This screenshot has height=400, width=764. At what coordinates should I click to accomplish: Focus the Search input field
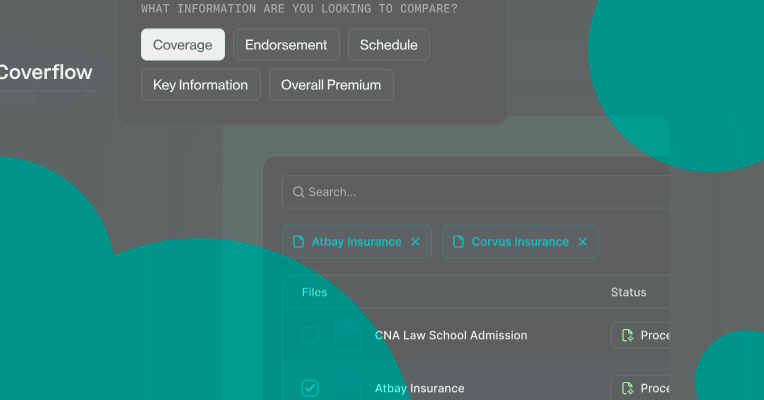476,192
